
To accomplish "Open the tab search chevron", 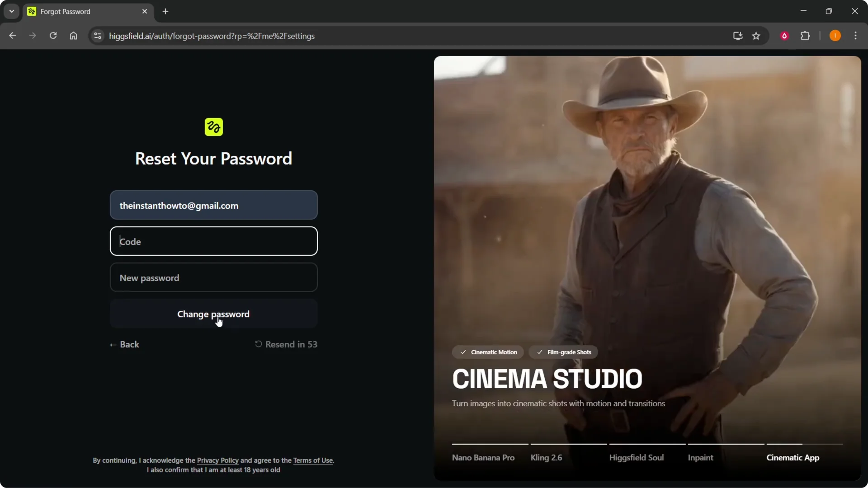I will tap(11, 11).
